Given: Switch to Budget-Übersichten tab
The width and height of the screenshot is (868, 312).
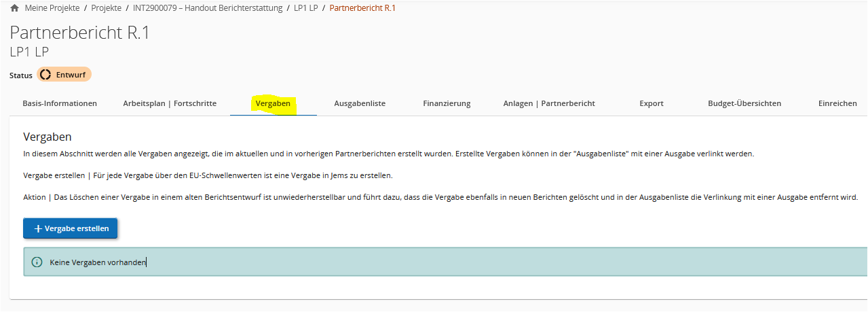Looking at the screenshot, I should (744, 103).
